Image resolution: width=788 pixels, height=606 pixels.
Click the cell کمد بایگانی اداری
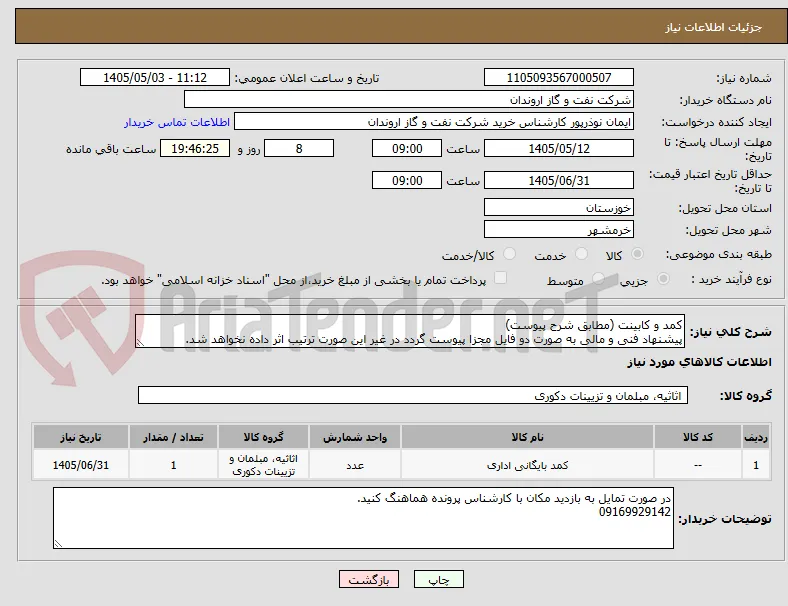[x=527, y=465]
